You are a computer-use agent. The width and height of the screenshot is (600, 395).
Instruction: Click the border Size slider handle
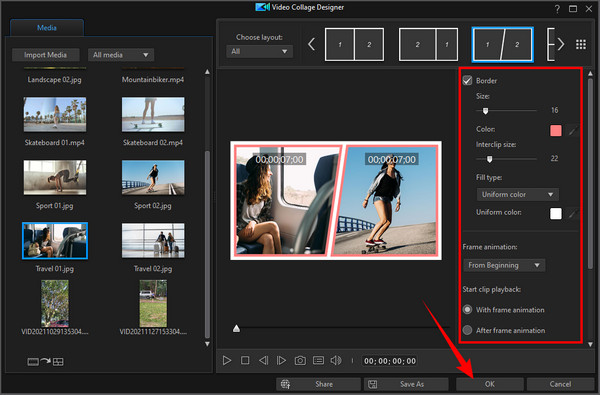[485, 111]
